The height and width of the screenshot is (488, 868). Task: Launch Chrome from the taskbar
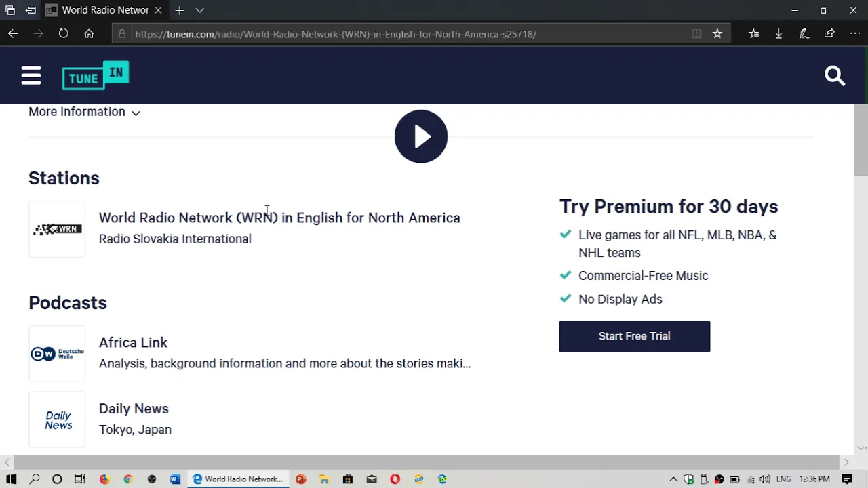click(127, 479)
